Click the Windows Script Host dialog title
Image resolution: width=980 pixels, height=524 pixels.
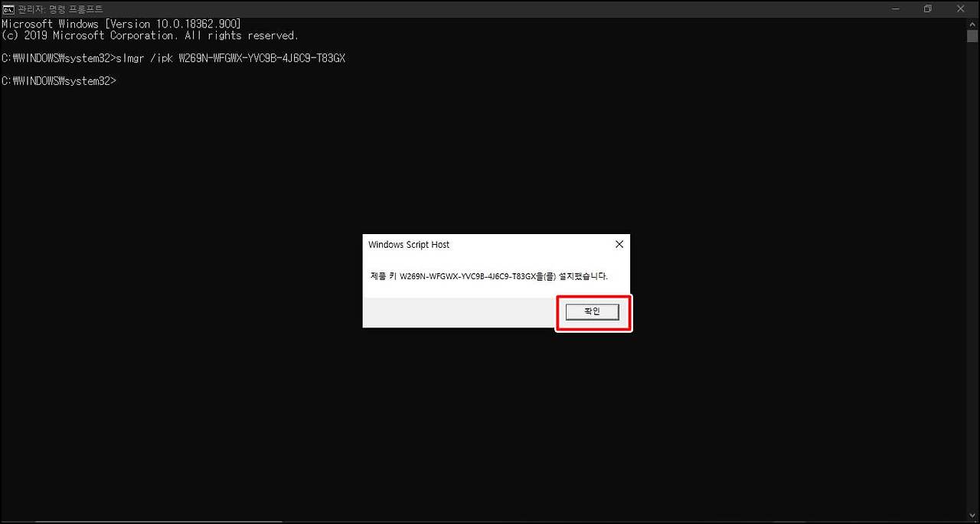click(408, 244)
